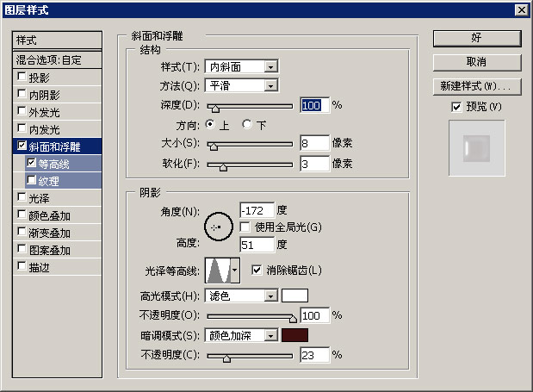This screenshot has width=533, height=392.
Task: Click the shadow opacity field showing 23
Action: pos(315,355)
